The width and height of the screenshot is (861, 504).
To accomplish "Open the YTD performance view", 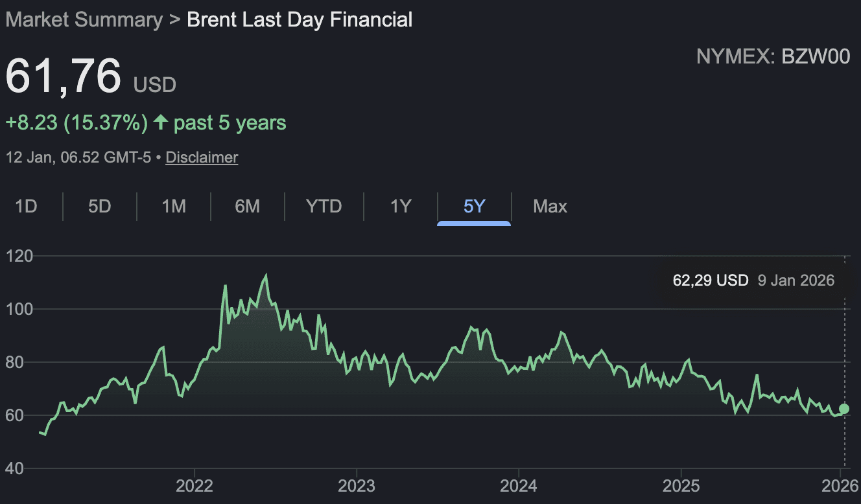I will click(323, 206).
